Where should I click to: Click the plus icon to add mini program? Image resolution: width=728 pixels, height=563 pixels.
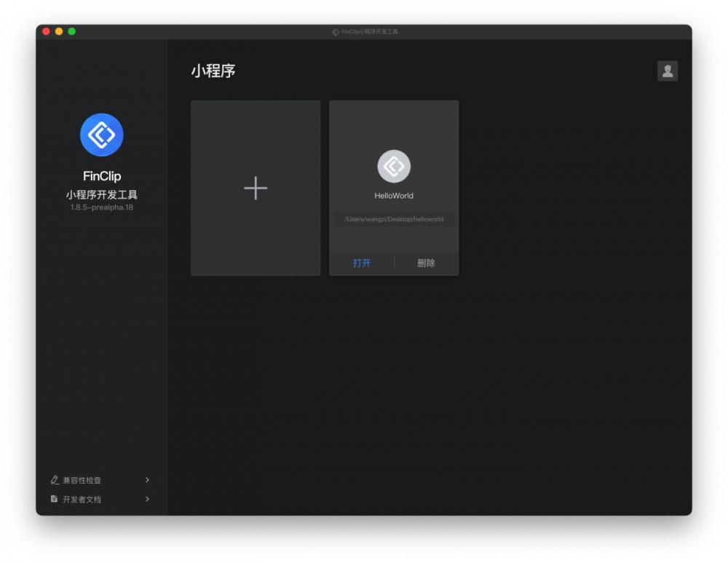click(256, 188)
